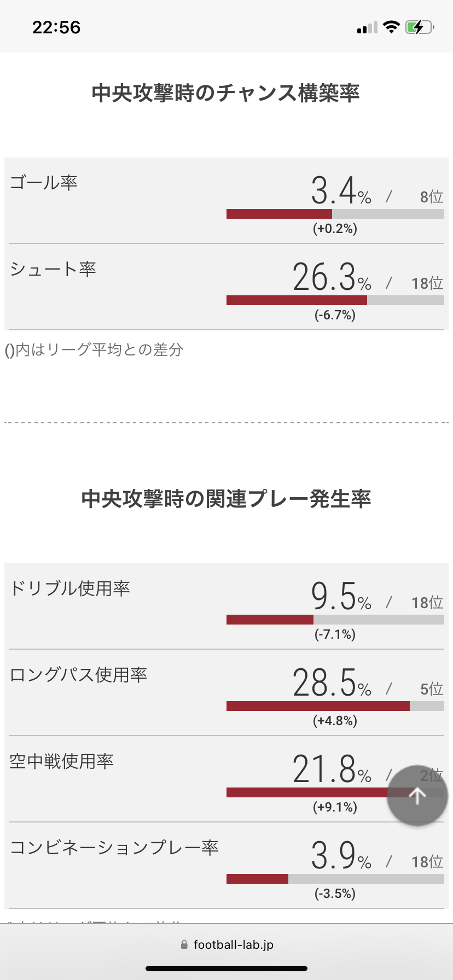Tap the ()内はリーグ平均との差分 note

(x=94, y=349)
